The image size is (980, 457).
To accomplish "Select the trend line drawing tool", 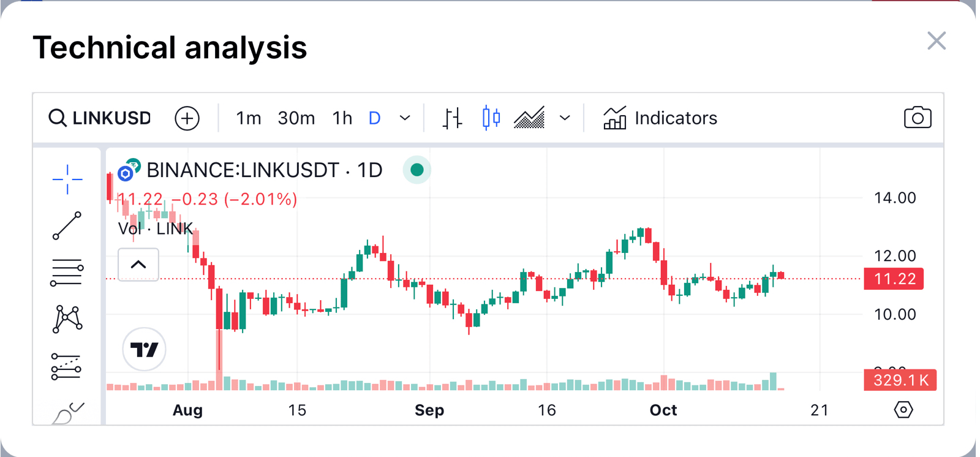I will 67,226.
